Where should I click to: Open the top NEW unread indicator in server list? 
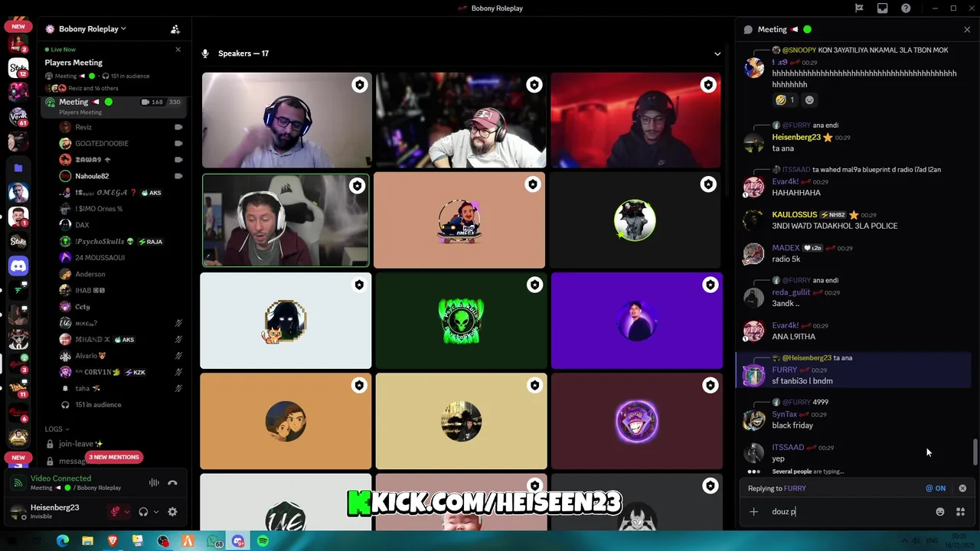(18, 27)
